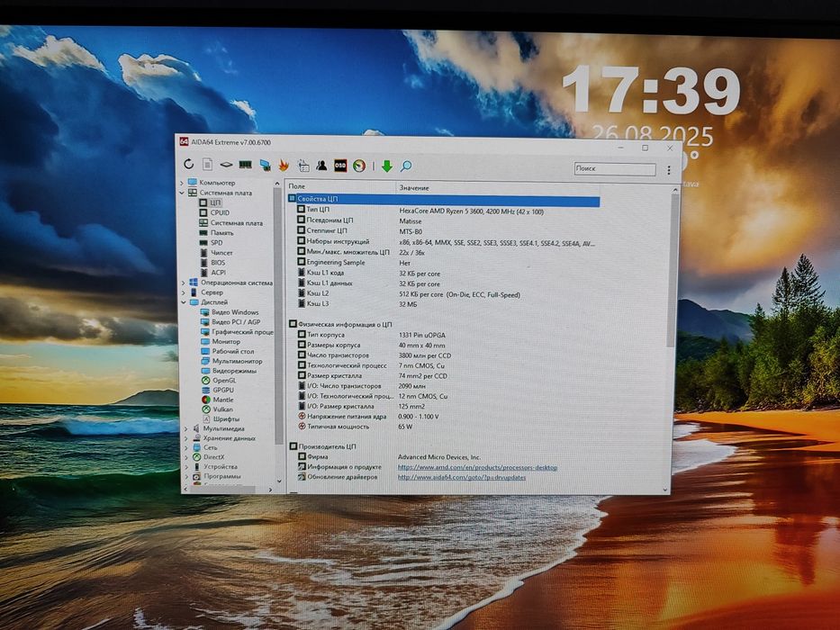Screen dimensions: 840x630
Task: Open the OSD panel icon
Action: [340, 166]
